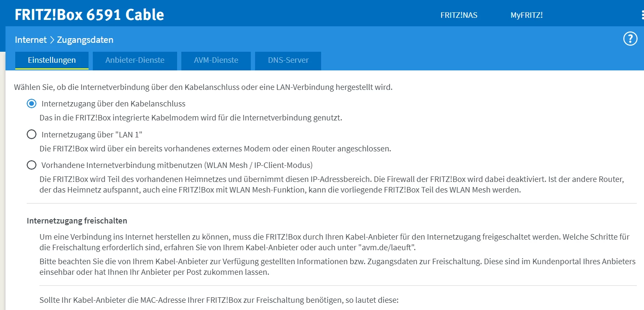Click the intro text 'Wählen Sie, ob die Internetverbindung'
The image size is (644, 310).
[203, 88]
